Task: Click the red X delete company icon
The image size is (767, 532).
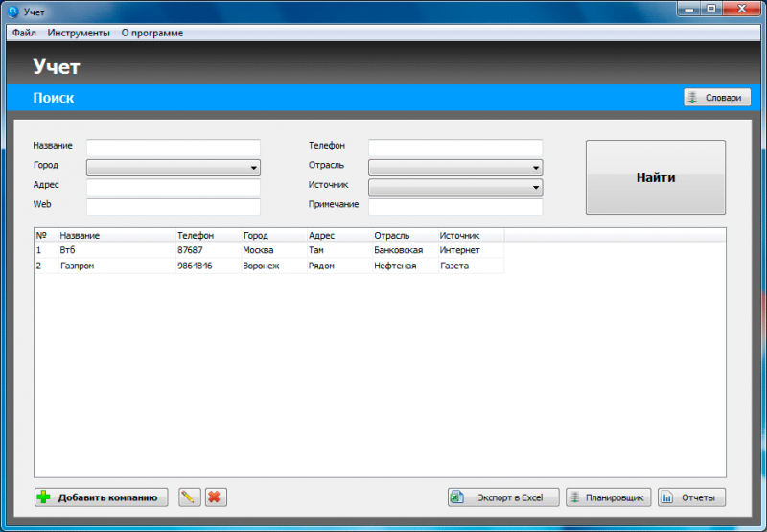Action: [x=216, y=497]
